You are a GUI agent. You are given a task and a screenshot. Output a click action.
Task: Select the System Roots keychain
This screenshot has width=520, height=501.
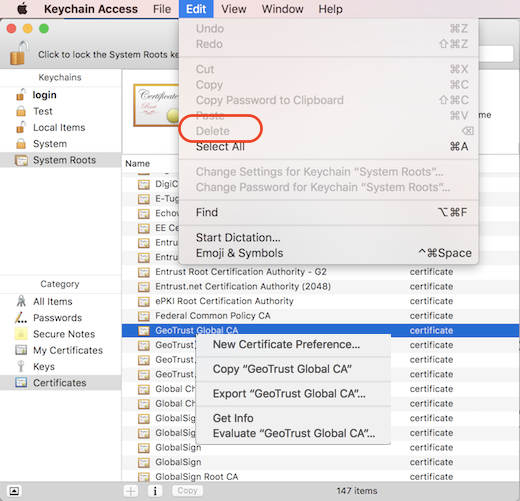pos(60,160)
